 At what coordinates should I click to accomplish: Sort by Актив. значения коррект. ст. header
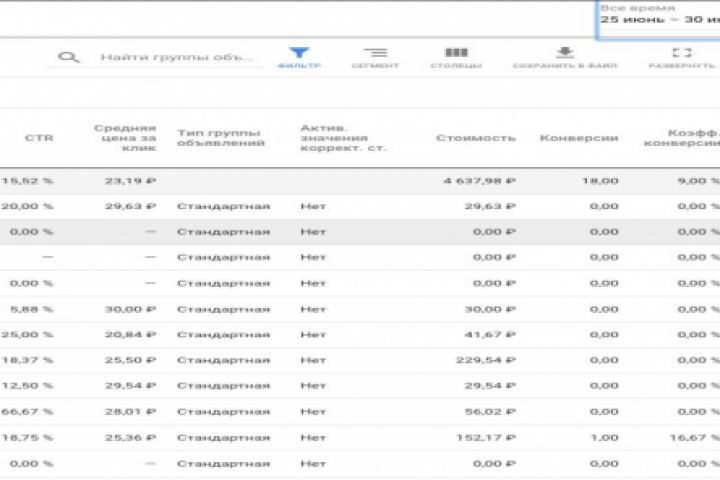pos(343,138)
